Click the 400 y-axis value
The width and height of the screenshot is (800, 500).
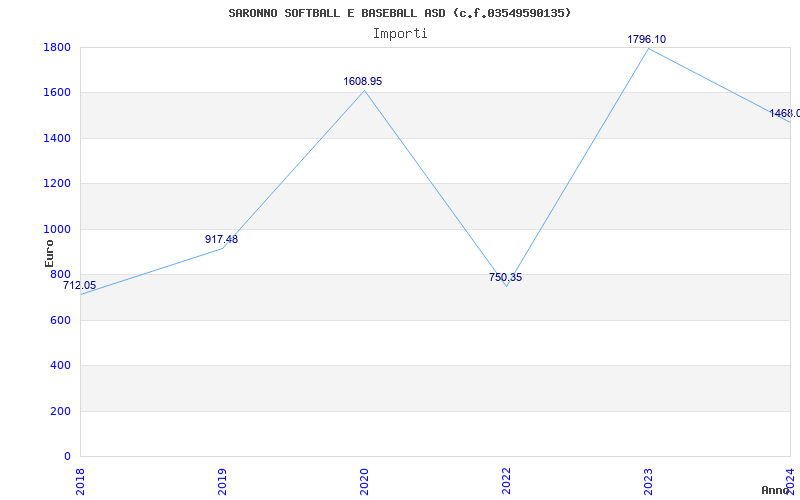(60, 366)
